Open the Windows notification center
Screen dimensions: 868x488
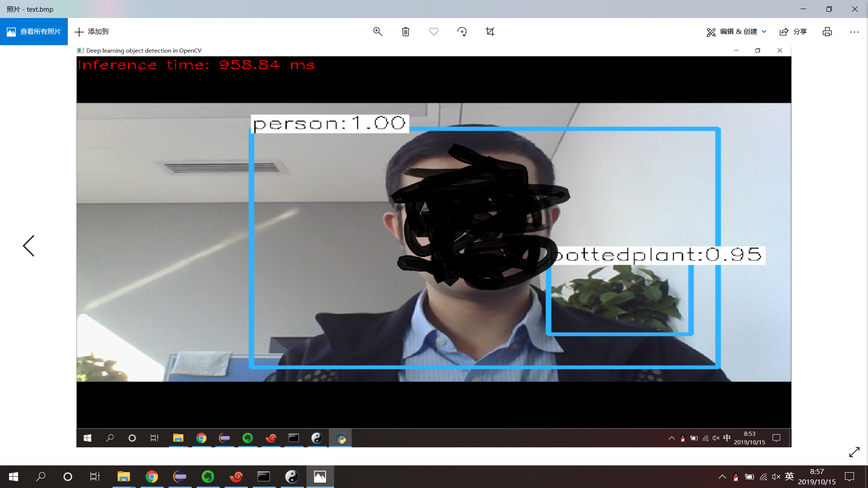point(849,477)
